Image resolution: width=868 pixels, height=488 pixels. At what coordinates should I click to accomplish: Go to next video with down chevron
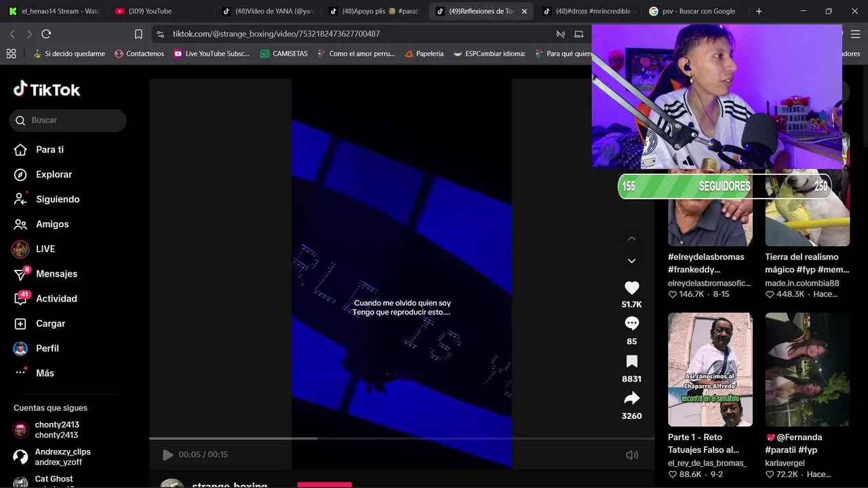coord(631,261)
